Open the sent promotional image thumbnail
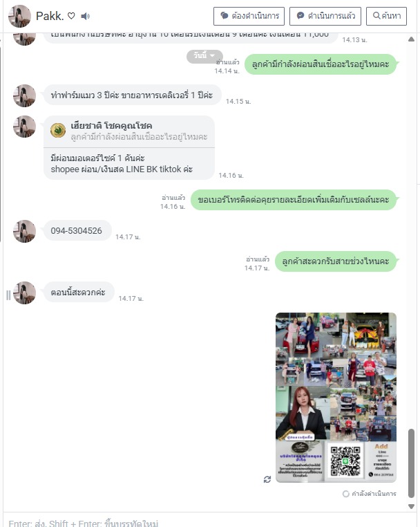 (x=336, y=398)
